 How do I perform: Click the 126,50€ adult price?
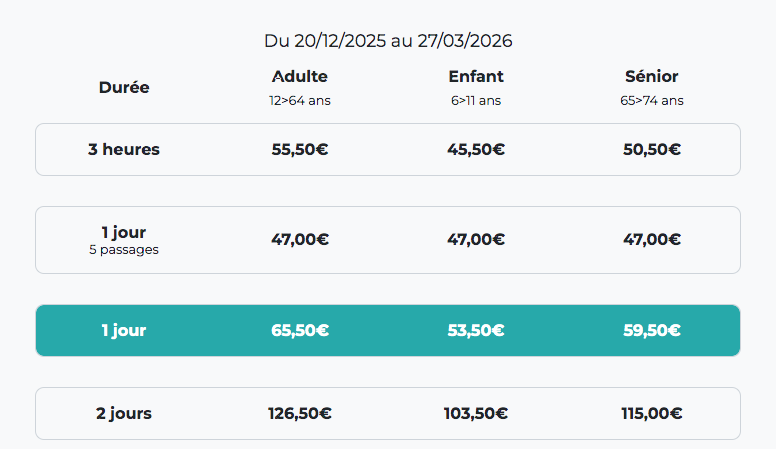[300, 413]
